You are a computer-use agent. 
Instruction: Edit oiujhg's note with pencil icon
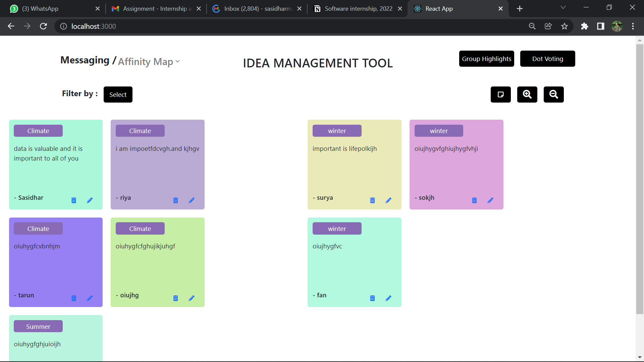(x=192, y=298)
